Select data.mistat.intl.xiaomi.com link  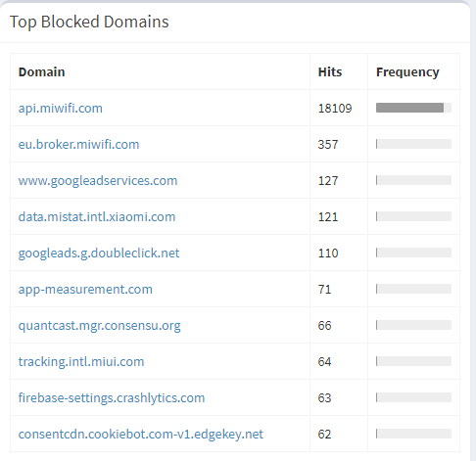point(97,216)
